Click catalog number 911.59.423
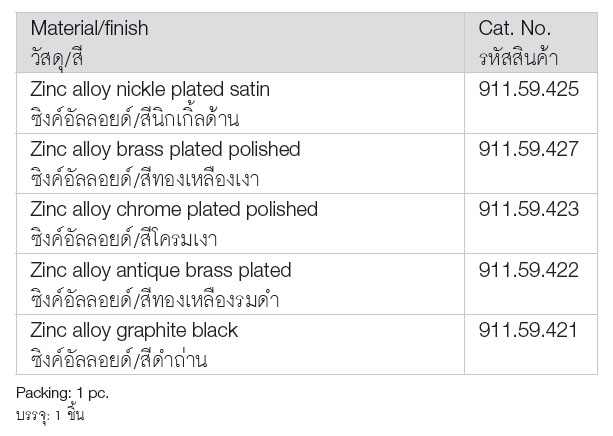This screenshot has height=436, width=613. [529, 209]
